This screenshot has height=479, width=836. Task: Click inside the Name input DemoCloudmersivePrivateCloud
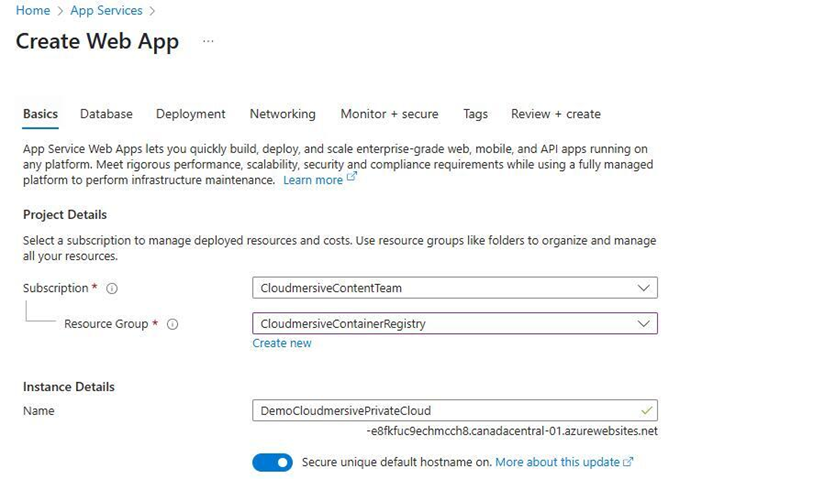coord(455,411)
